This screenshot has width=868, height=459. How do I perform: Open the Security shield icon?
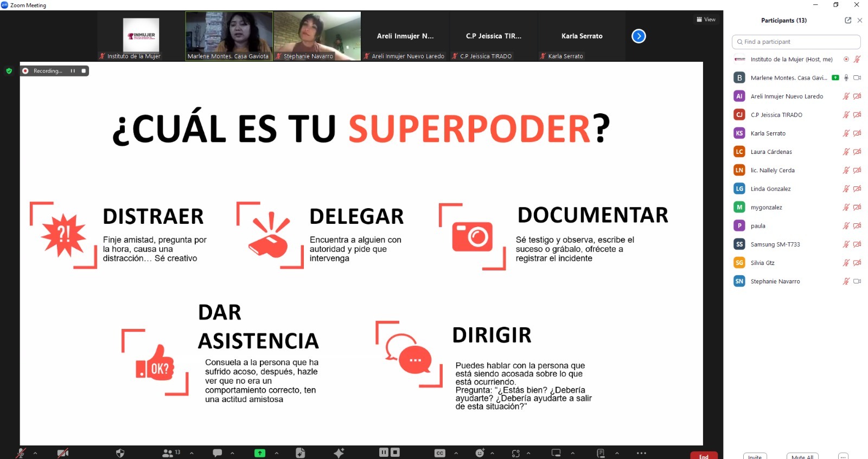pyautogui.click(x=120, y=453)
